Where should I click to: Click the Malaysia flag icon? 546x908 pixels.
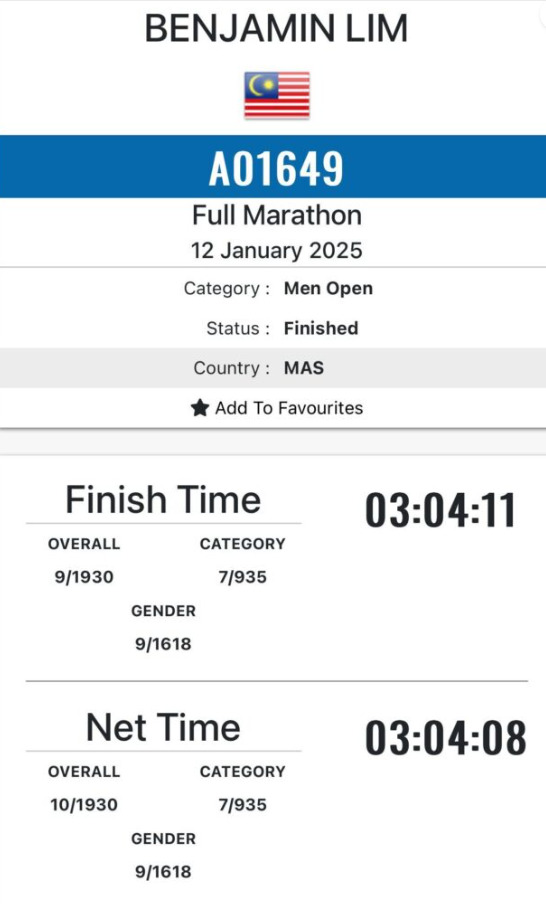(x=277, y=95)
